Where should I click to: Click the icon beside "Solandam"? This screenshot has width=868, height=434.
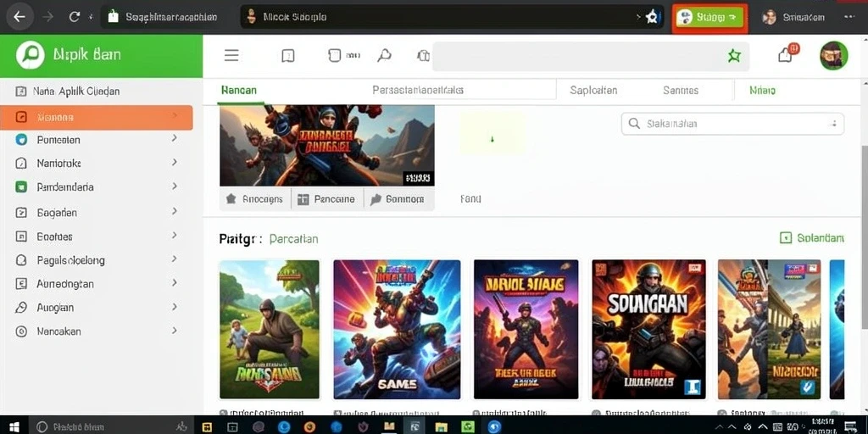point(785,238)
